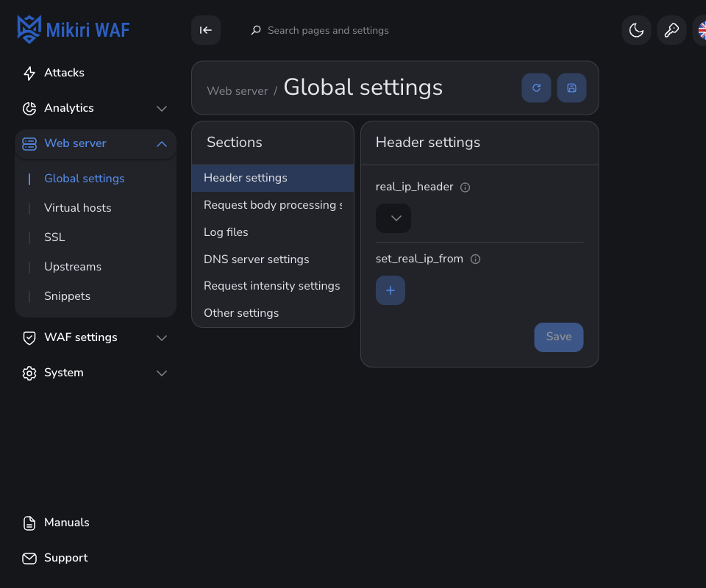Click the refresh icon on Global settings
This screenshot has width=706, height=588.
point(536,87)
